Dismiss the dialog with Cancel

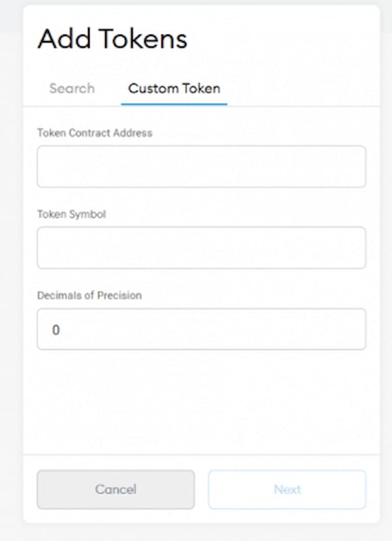click(117, 489)
